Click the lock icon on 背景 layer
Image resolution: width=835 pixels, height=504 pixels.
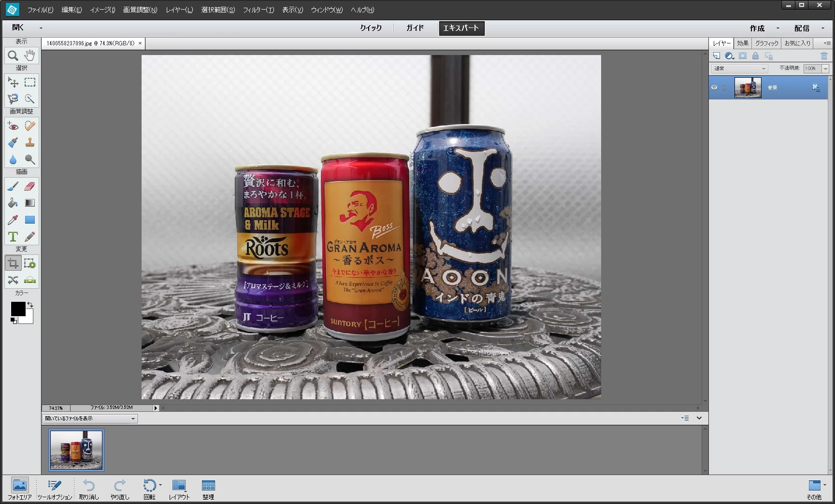816,88
